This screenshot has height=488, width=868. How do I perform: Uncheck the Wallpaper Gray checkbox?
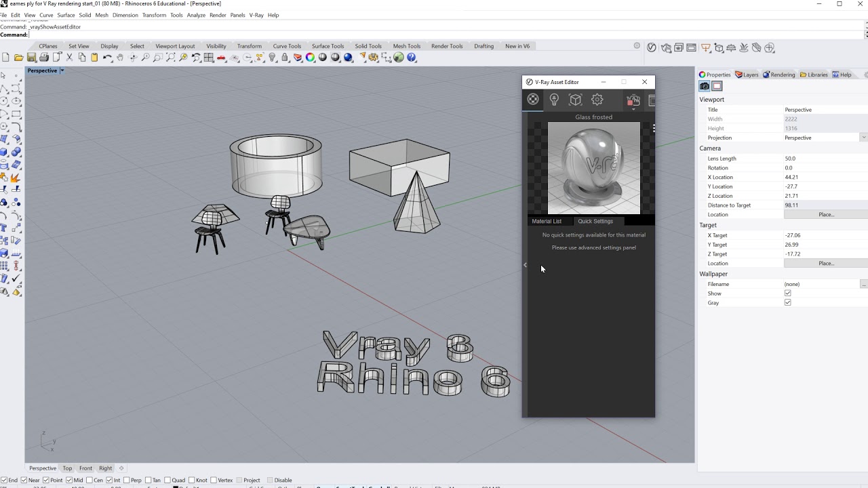click(x=787, y=303)
